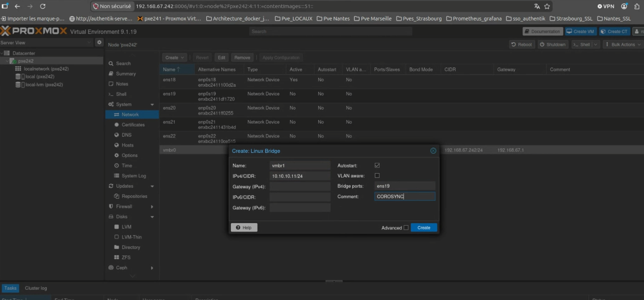Switch to the Tasks tab

(10, 288)
